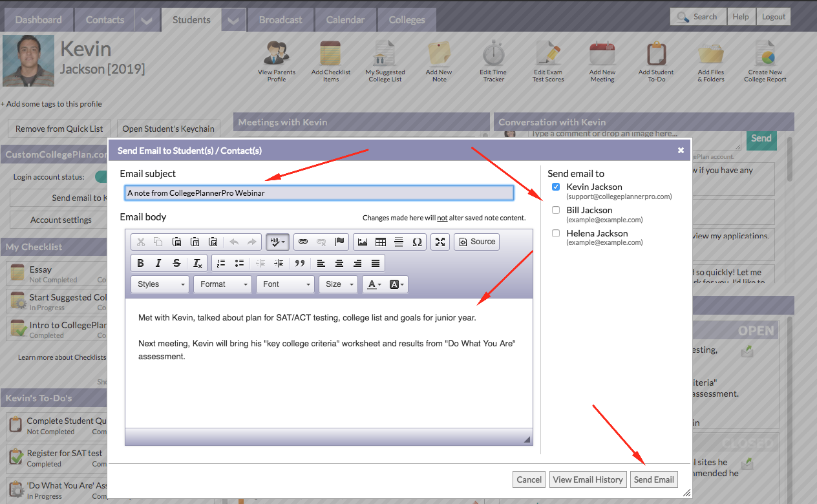The width and height of the screenshot is (817, 504).
Task: Click the Search button at top
Action: click(x=698, y=17)
